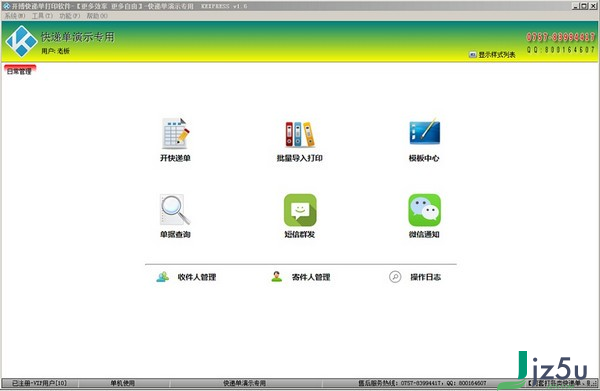This screenshot has width=600, height=391.
Task: Open the 模板中心 template center
Action: coord(424,140)
